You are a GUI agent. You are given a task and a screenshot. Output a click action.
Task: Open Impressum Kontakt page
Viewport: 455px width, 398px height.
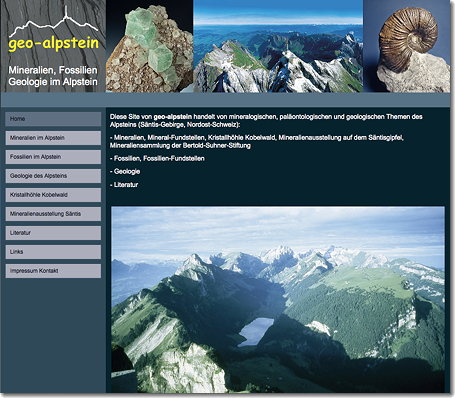pos(53,271)
